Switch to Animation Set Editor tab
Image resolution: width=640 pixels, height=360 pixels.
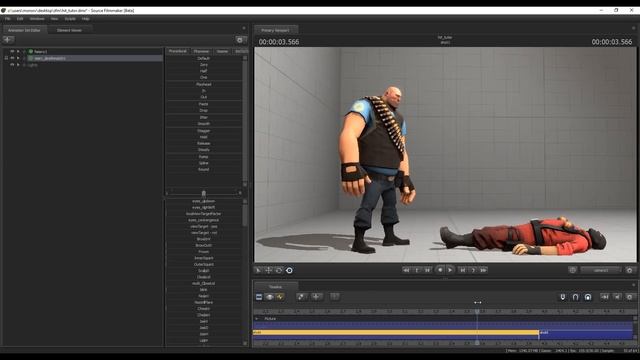(24, 30)
